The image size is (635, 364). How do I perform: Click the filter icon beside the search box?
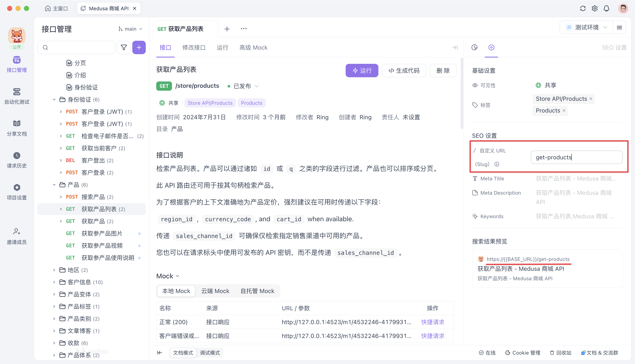click(124, 47)
